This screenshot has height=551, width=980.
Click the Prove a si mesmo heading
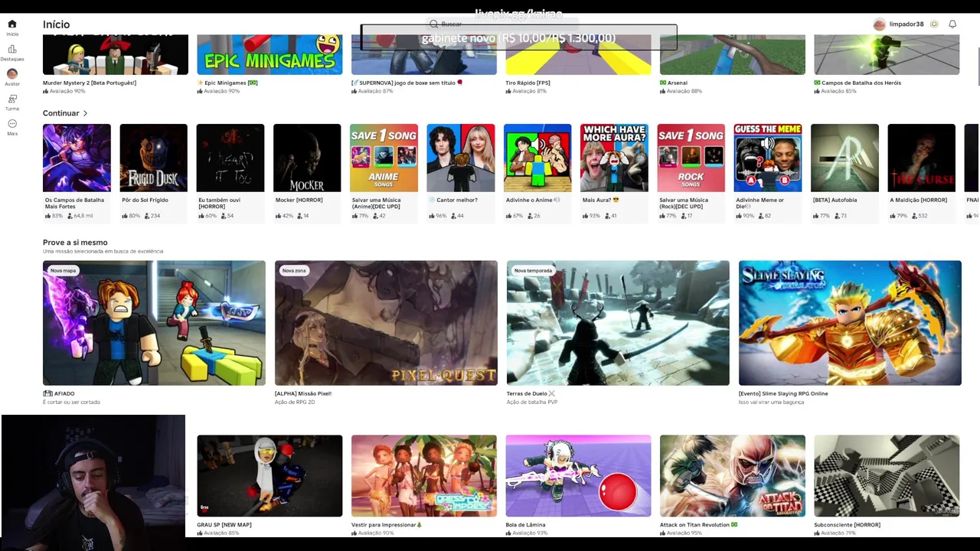[x=75, y=243]
